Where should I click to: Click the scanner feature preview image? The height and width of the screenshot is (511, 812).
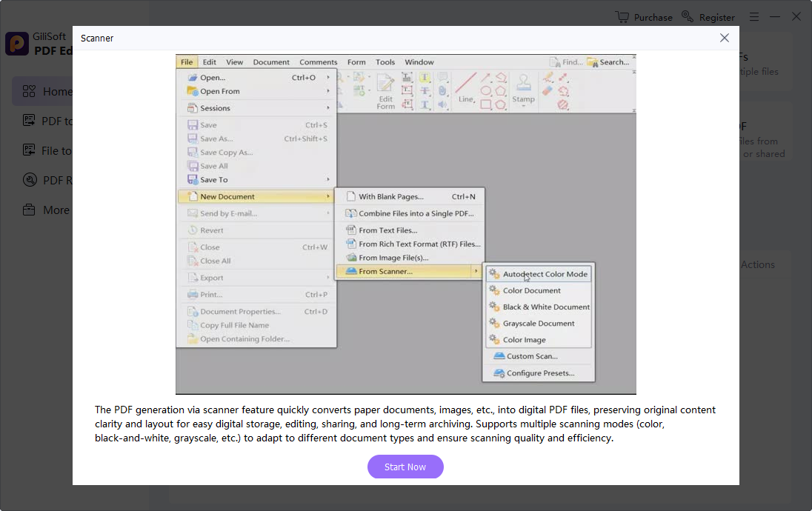pyautogui.click(x=405, y=224)
